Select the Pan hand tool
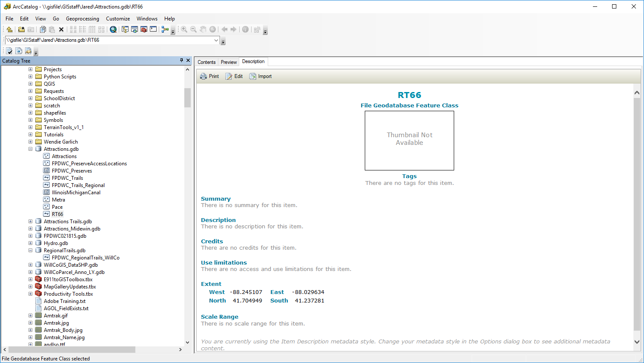644x363 pixels. click(203, 29)
